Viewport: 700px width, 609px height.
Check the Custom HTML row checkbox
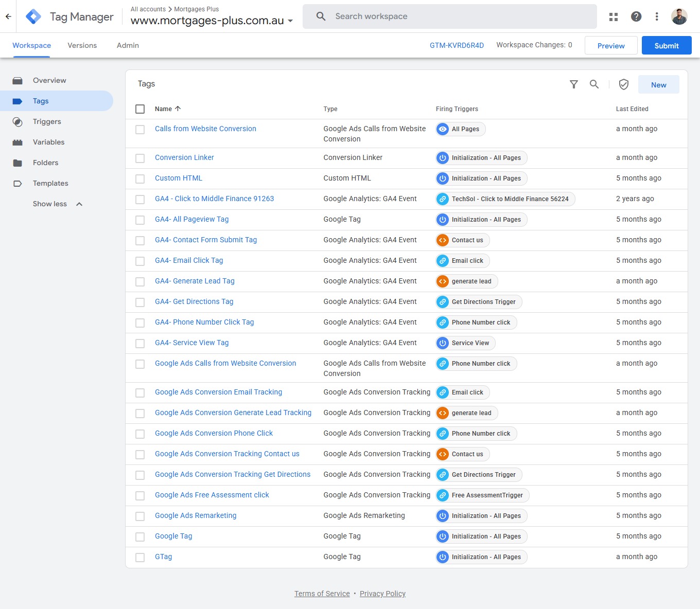140,179
